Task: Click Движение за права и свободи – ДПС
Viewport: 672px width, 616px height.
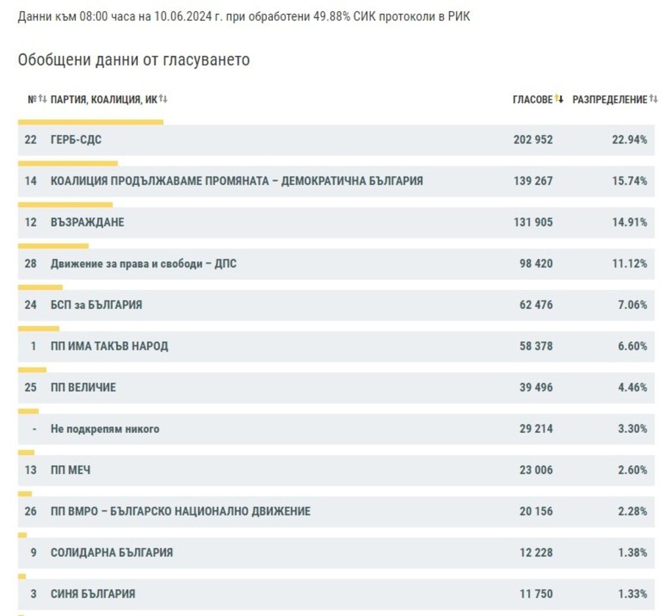Action: (143, 264)
